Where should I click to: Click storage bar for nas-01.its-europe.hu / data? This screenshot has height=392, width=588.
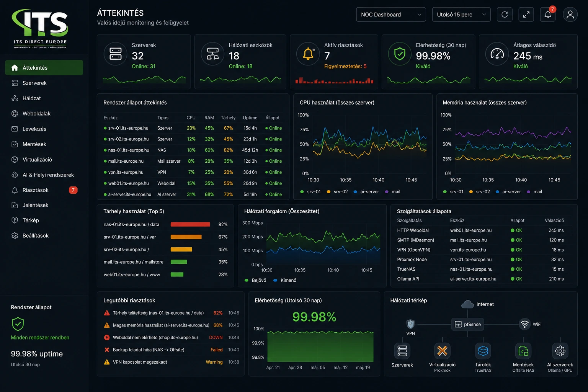(x=190, y=224)
